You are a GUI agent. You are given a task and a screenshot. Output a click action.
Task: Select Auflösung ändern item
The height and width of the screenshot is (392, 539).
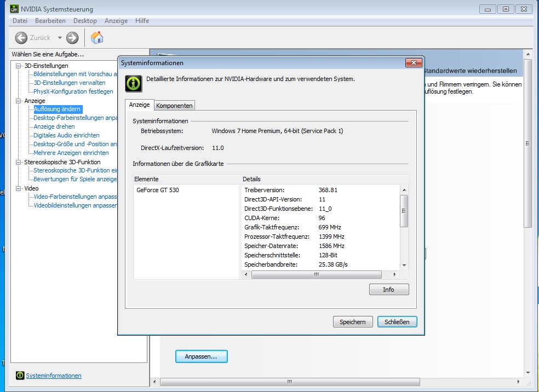(x=57, y=109)
